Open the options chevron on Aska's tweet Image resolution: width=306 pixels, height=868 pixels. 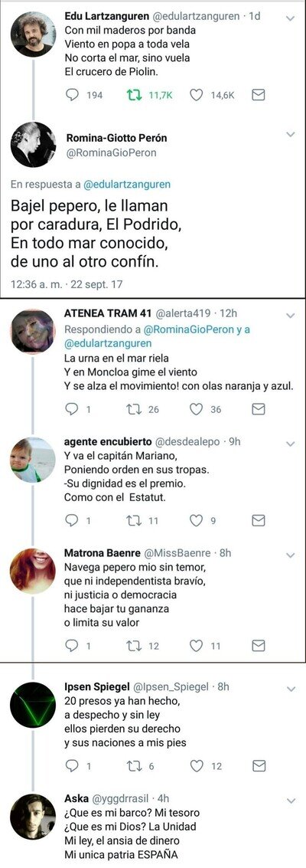point(290,800)
